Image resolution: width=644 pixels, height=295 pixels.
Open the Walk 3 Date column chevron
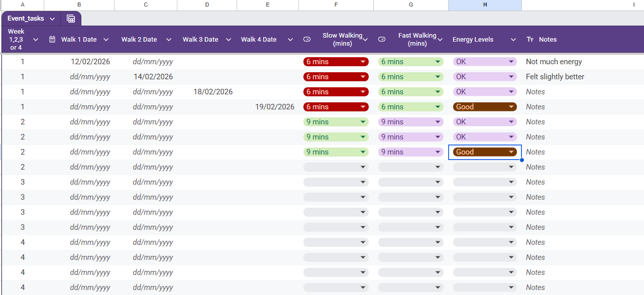click(229, 40)
